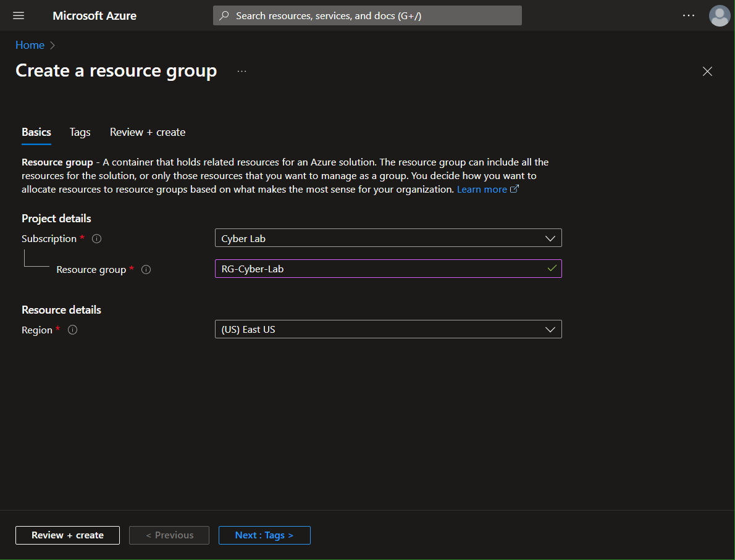
Task: Switch to Review + create tab
Action: (x=148, y=132)
